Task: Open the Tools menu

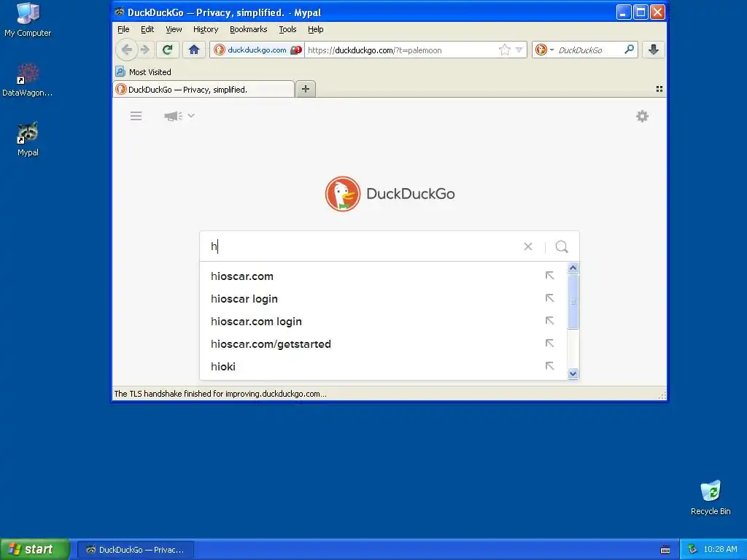Action: pyautogui.click(x=287, y=29)
